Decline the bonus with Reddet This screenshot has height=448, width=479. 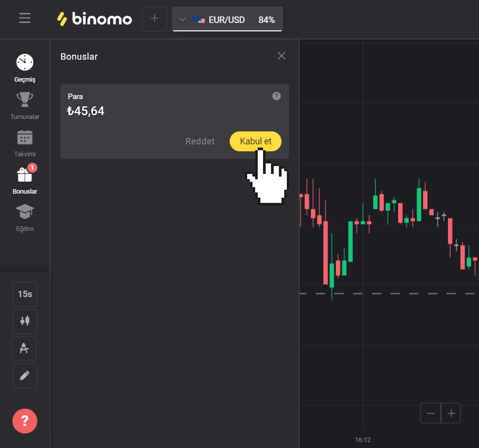click(x=200, y=141)
